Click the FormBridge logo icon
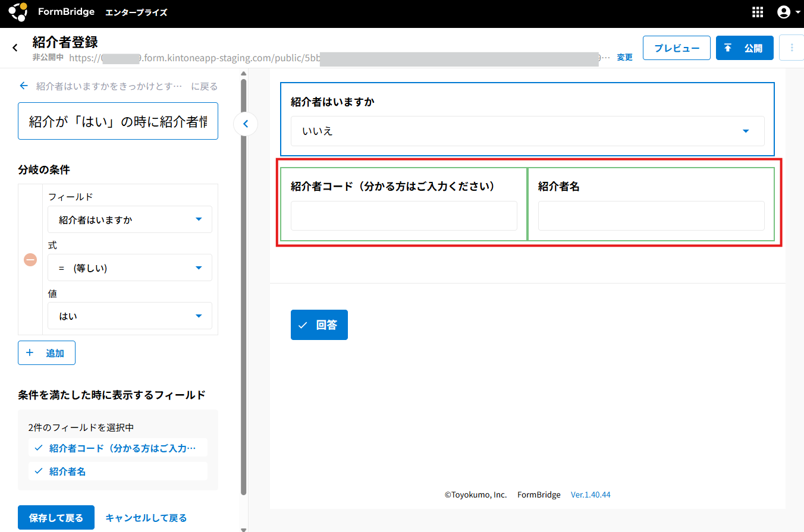 18,12
